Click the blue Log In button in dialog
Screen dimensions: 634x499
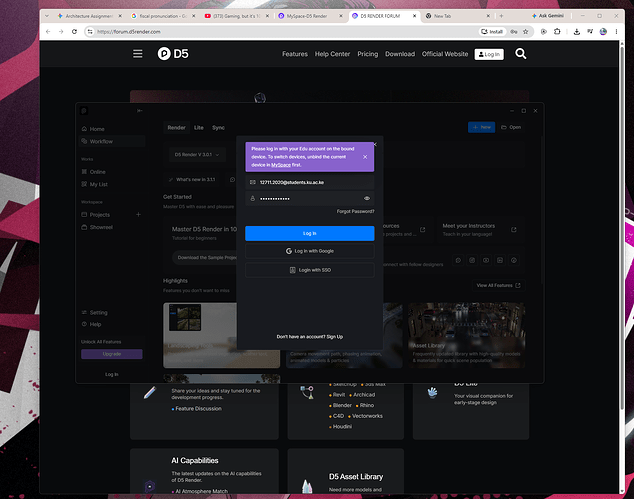pyautogui.click(x=310, y=233)
